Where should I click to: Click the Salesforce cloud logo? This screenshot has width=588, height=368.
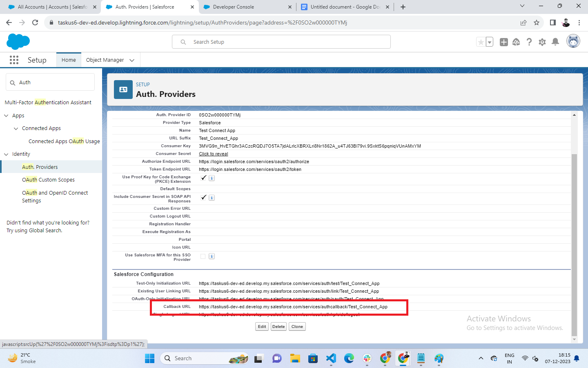[x=18, y=42]
